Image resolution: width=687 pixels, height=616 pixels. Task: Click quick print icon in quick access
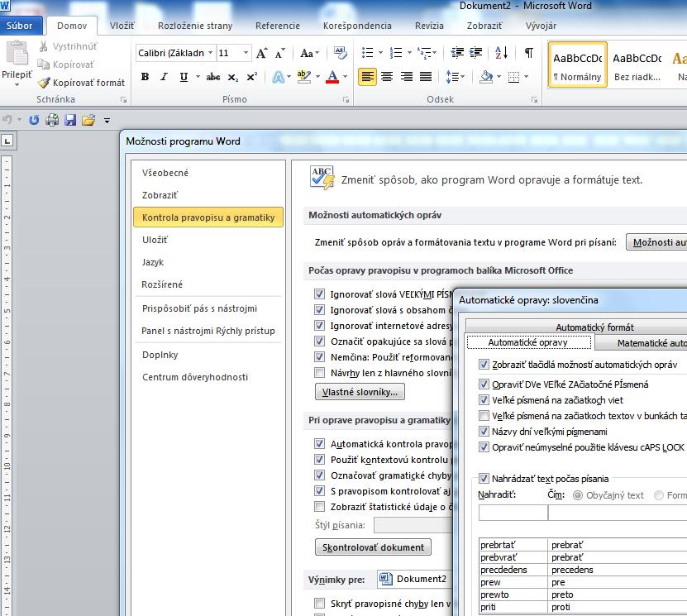pyautogui.click(x=52, y=120)
